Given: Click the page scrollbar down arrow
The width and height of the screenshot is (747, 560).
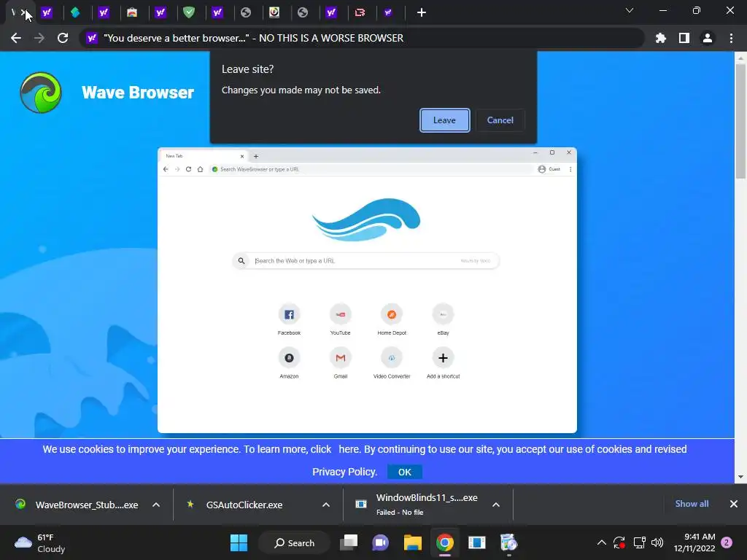Looking at the screenshot, I should [740, 477].
